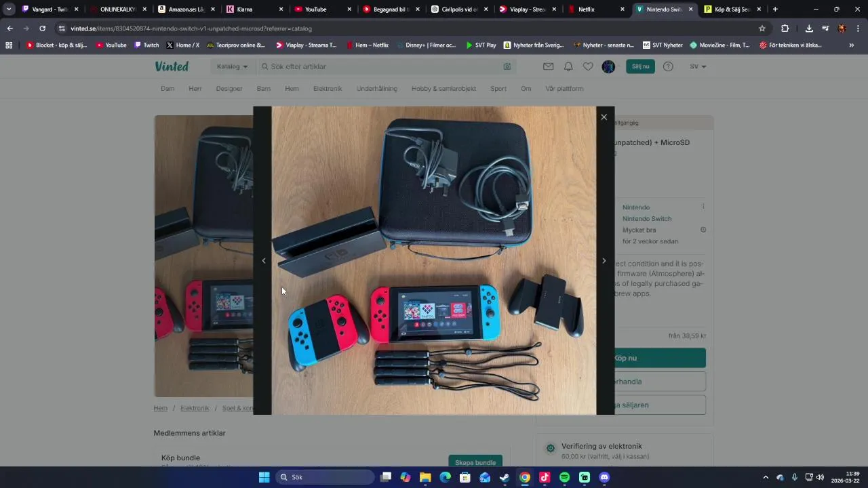Open the volume speaker tray icon
Viewport: 868px width, 488px height.
click(x=820, y=477)
